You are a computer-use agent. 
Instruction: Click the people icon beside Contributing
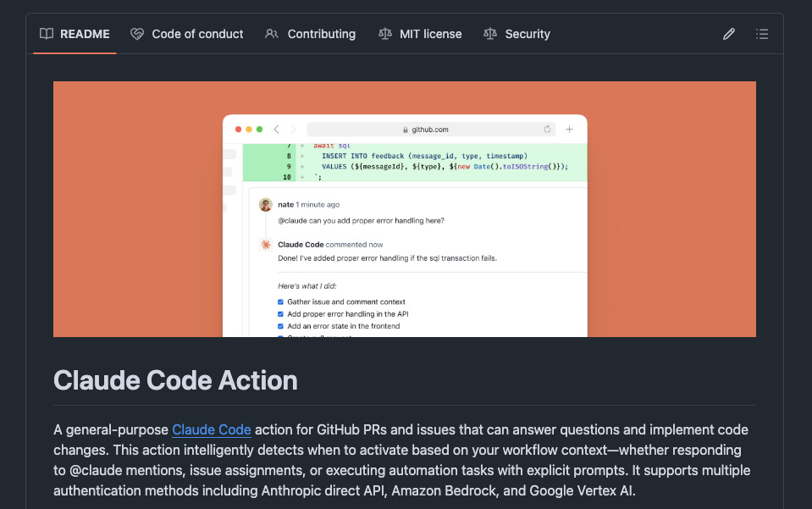click(x=271, y=34)
